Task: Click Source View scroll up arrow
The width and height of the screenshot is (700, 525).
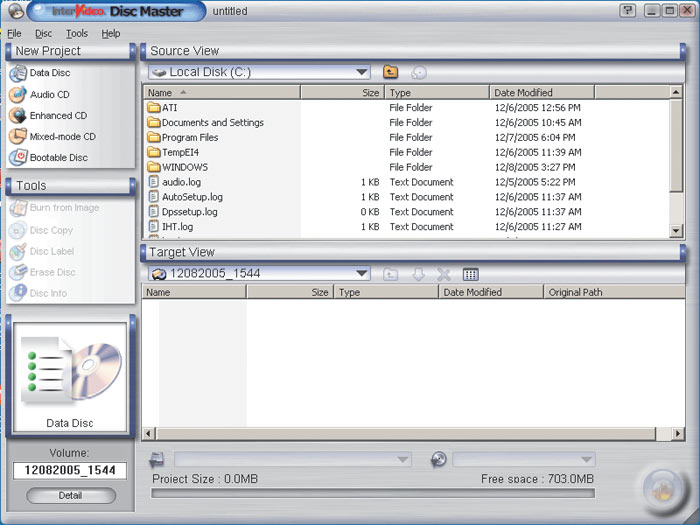Action: 676,92
